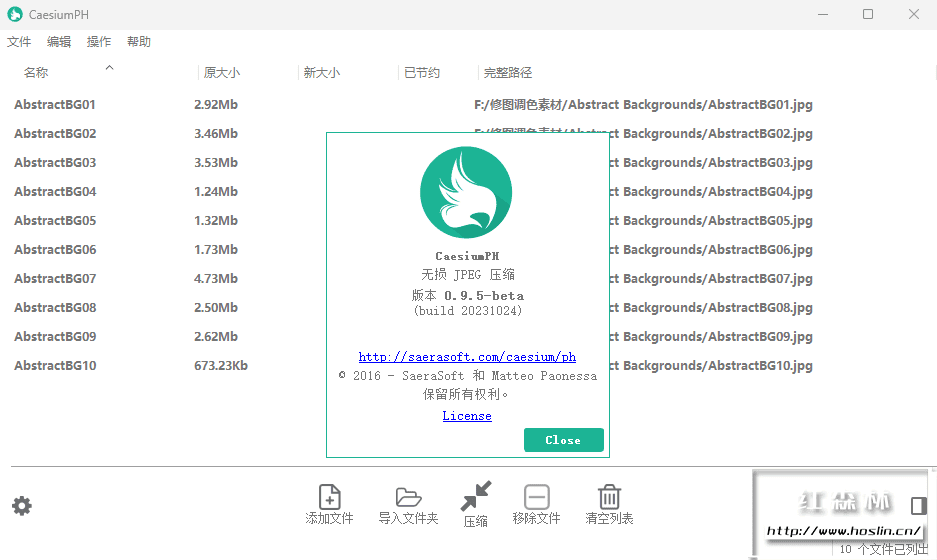Click the 1.24Mb size cell
This screenshot has height=560, width=937.
pyautogui.click(x=216, y=191)
